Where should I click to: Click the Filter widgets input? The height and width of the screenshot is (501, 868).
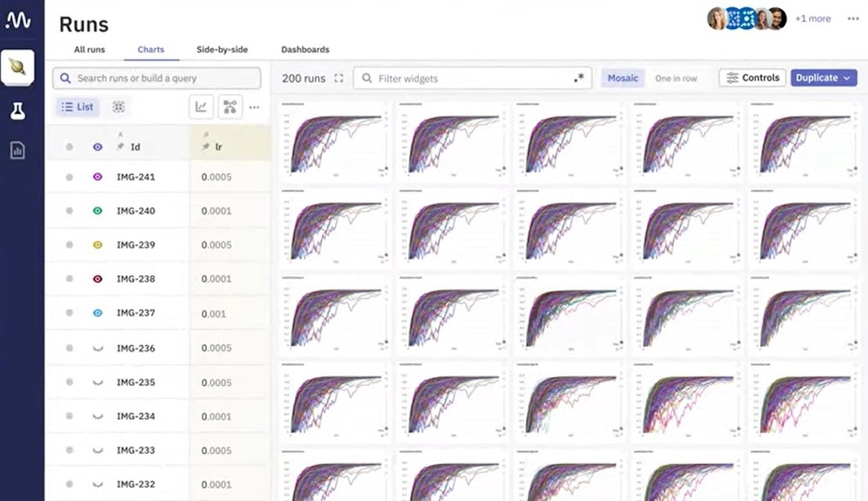tap(472, 78)
